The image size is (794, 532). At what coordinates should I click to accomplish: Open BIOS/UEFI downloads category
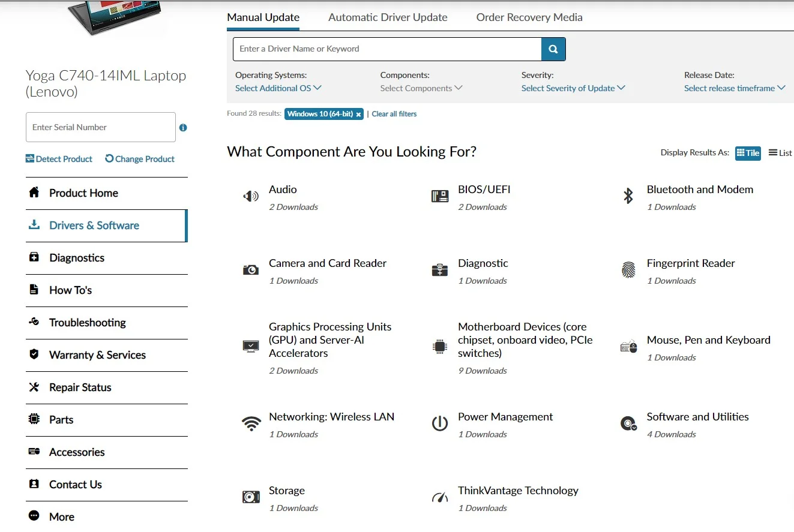point(484,190)
